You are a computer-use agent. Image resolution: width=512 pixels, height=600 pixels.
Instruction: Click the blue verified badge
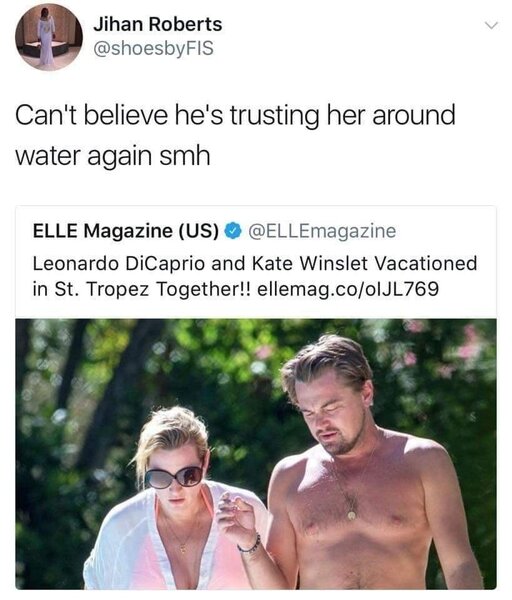(233, 231)
